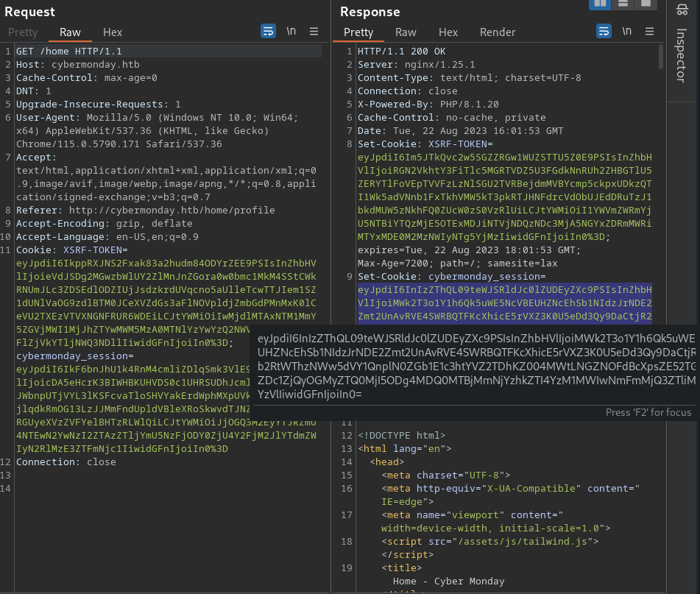Click 'cybermonday_session=' in the request cookie

click(75, 356)
